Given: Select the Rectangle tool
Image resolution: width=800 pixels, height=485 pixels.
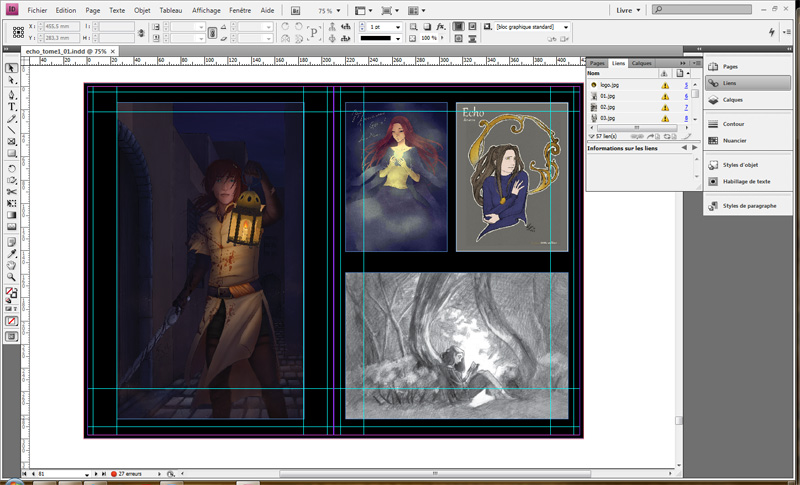Looking at the screenshot, I should [x=11, y=154].
